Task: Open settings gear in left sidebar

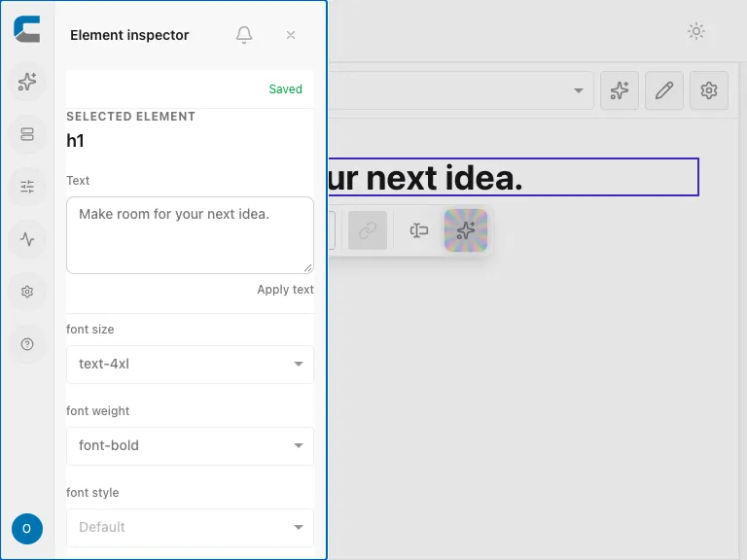Action: tap(27, 292)
